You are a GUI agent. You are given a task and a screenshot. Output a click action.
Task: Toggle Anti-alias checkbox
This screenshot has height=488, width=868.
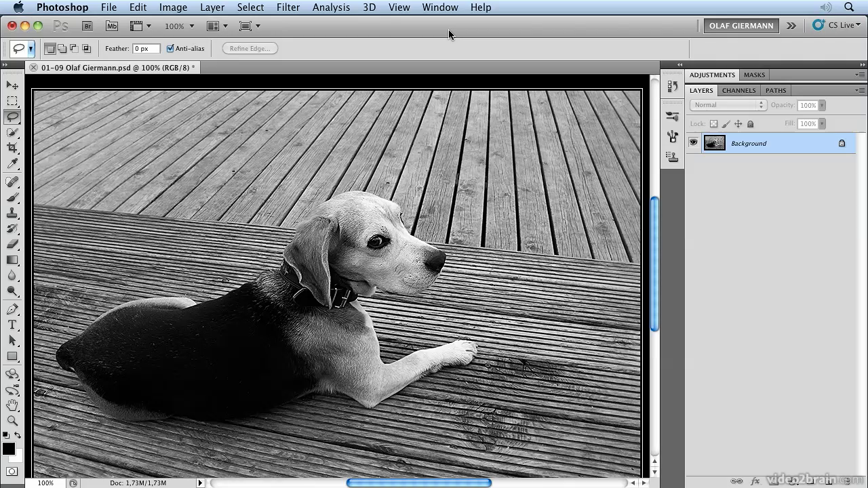tap(170, 48)
